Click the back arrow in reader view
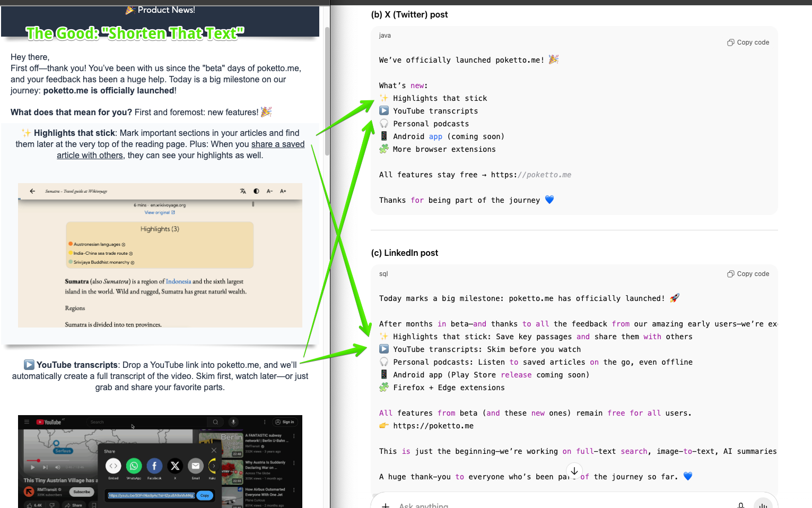The width and height of the screenshot is (812, 508). [x=32, y=191]
